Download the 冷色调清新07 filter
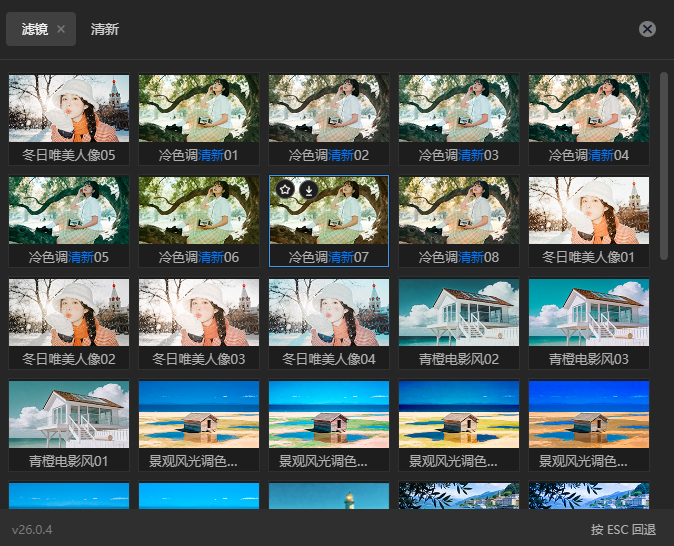 point(309,189)
